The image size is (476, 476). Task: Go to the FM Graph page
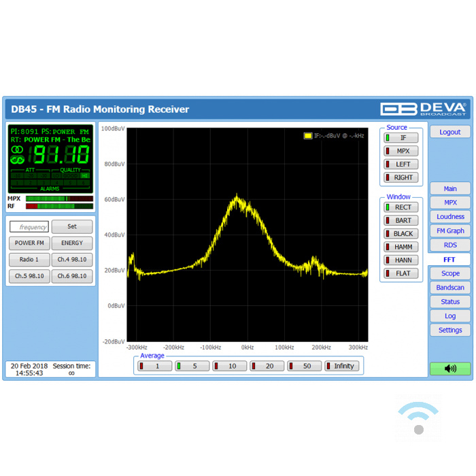(x=449, y=231)
